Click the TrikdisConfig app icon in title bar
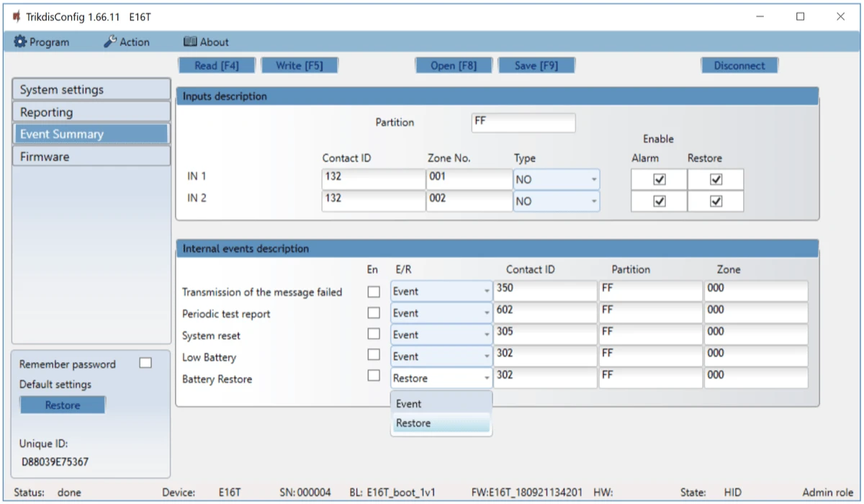Screen dimensions: 864x504 (x=16, y=17)
